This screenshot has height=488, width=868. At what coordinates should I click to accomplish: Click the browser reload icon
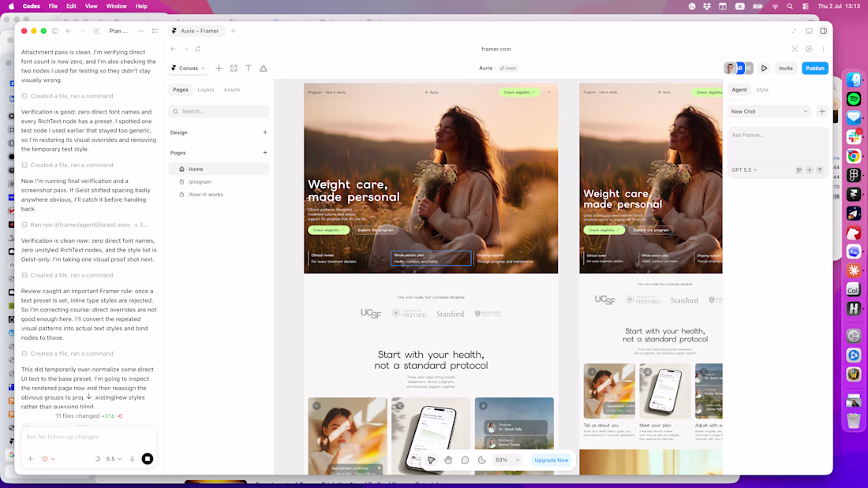(197, 49)
